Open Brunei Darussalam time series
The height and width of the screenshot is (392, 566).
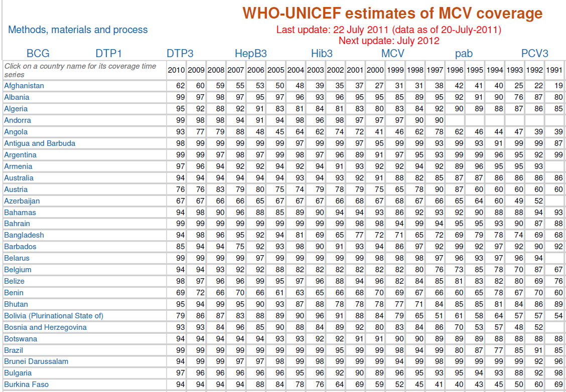(x=36, y=361)
